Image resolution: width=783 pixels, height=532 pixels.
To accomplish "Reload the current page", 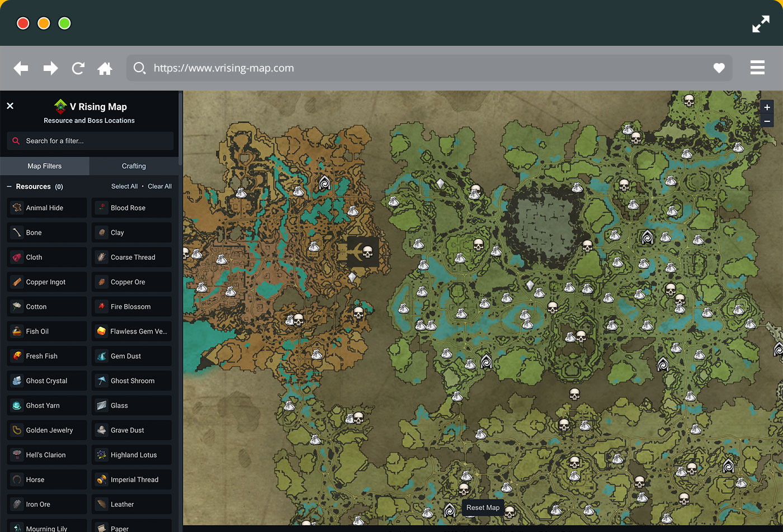I will point(78,68).
